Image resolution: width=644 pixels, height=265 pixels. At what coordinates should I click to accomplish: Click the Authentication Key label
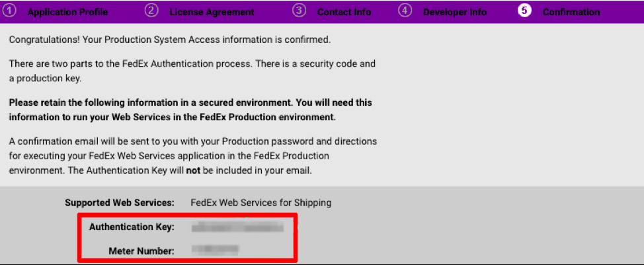[x=132, y=227]
